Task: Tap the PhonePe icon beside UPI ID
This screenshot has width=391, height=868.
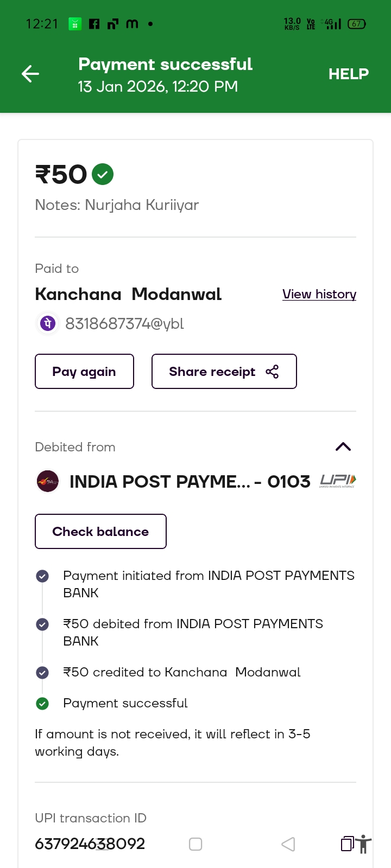Action: click(x=48, y=323)
